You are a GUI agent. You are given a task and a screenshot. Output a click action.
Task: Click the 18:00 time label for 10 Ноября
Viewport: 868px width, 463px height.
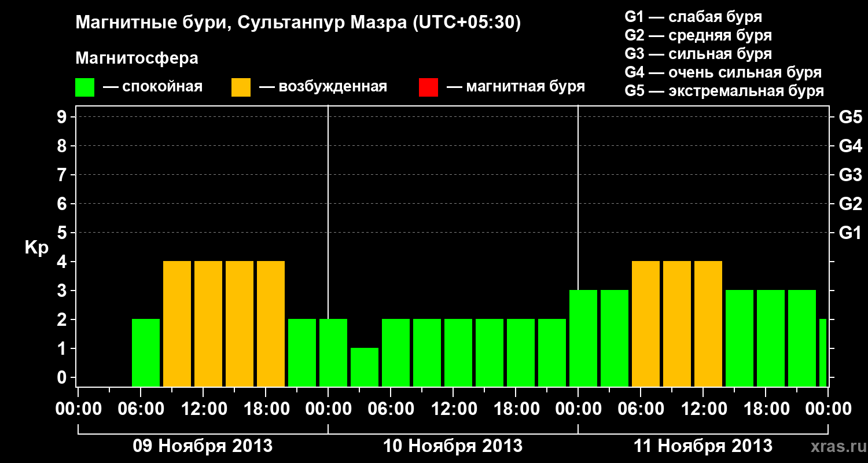coord(516,409)
